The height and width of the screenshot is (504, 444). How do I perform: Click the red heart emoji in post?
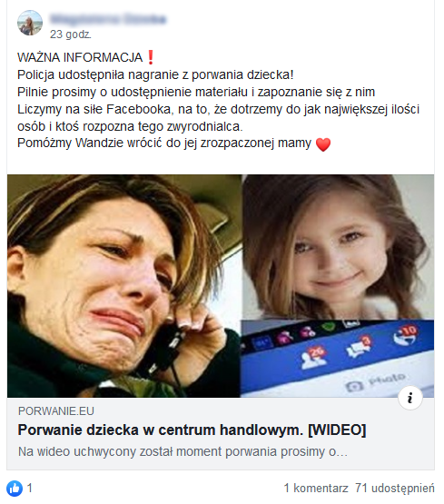(x=323, y=144)
